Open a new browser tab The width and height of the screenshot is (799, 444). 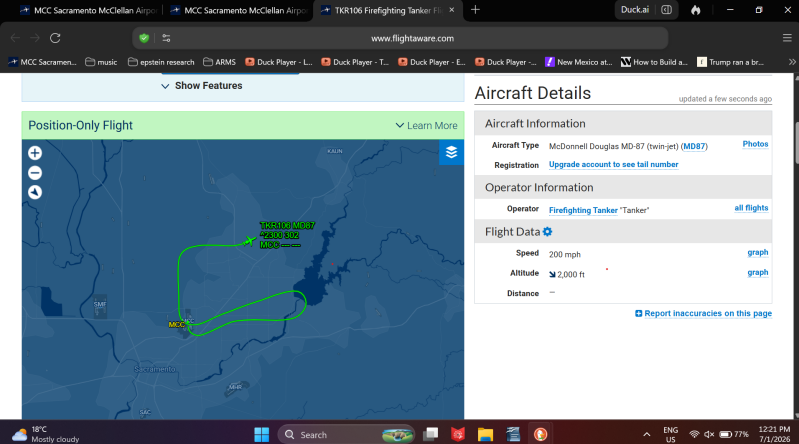pyautogui.click(x=475, y=10)
